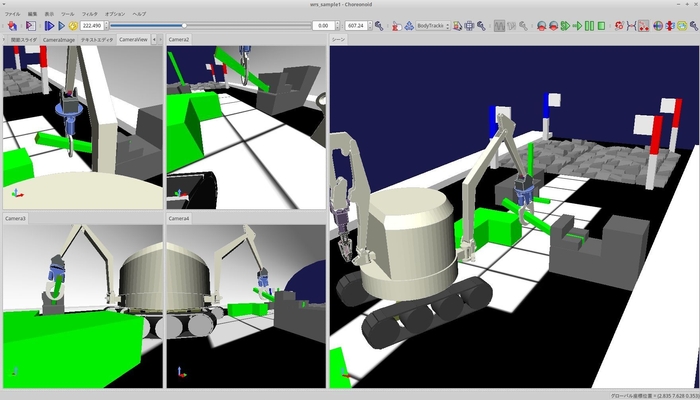Switch to the CameraImage tab
Viewport: 700px width, 400px height.
click(x=58, y=39)
